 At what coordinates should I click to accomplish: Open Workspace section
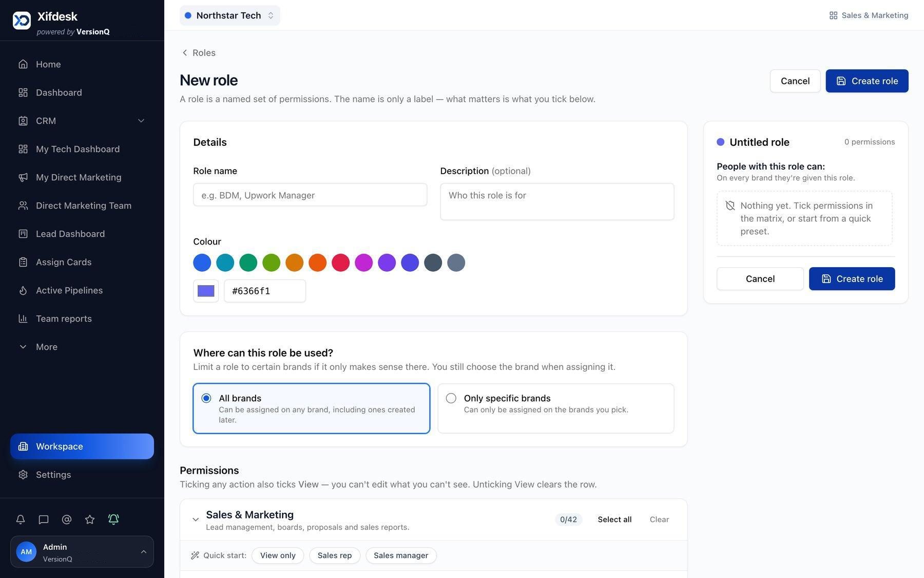click(82, 446)
